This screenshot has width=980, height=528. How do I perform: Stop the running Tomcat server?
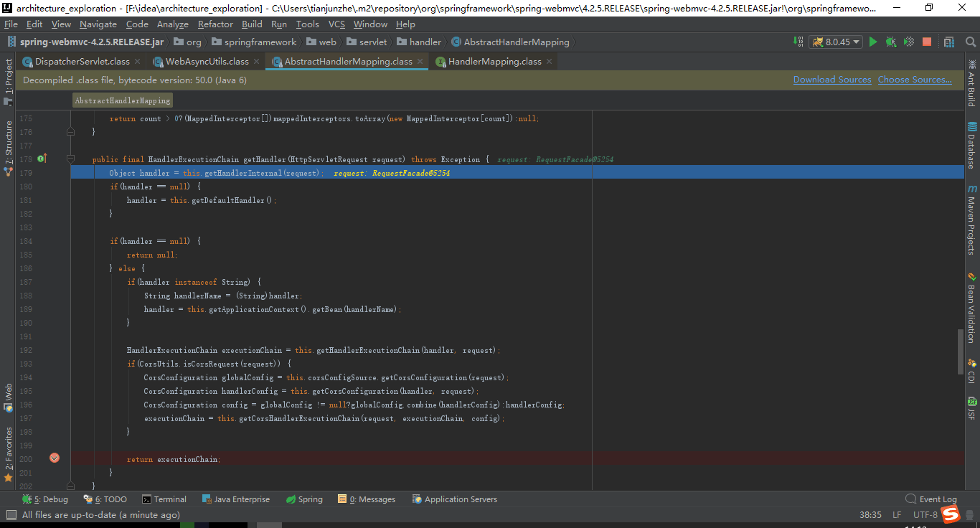coord(926,42)
